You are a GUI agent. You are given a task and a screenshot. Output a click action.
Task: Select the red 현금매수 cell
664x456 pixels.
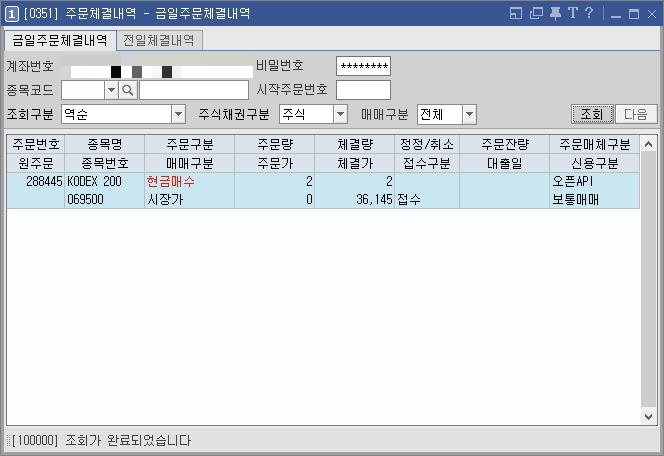190,182
